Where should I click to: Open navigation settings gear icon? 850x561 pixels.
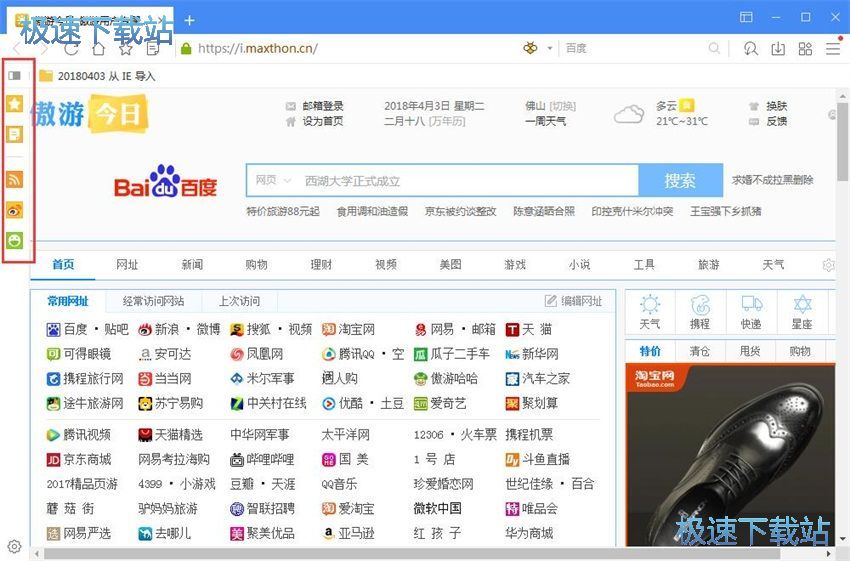pos(828,265)
